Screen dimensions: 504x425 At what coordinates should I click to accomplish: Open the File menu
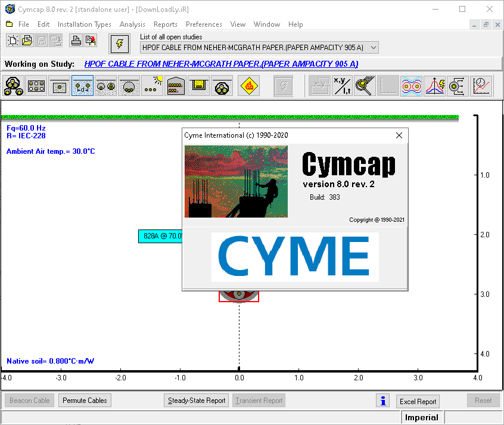(23, 24)
